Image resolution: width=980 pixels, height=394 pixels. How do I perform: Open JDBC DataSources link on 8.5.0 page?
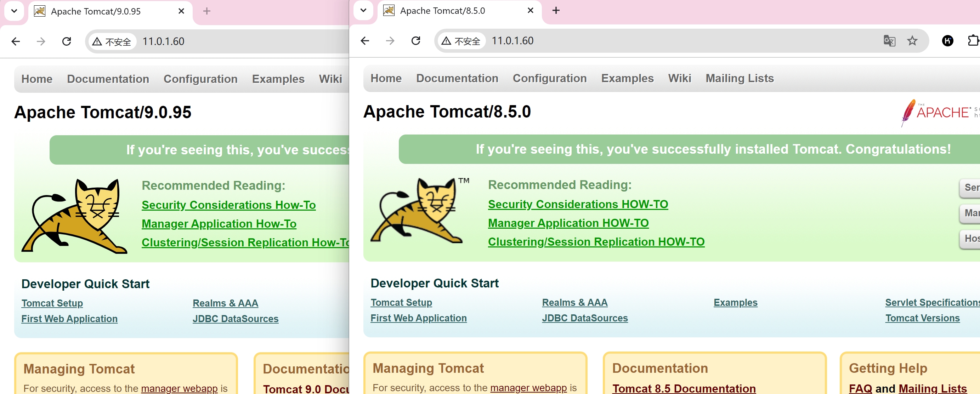[585, 318]
